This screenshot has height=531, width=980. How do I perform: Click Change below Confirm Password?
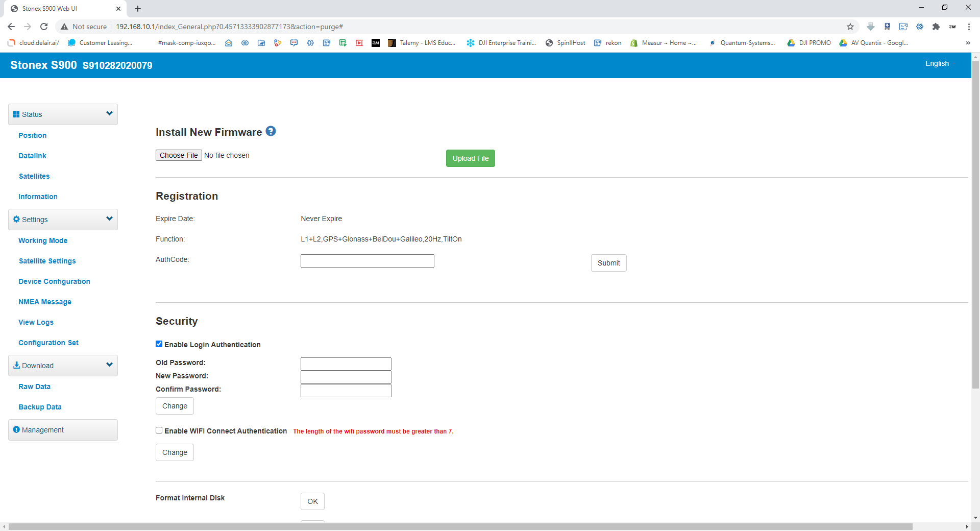tap(175, 406)
